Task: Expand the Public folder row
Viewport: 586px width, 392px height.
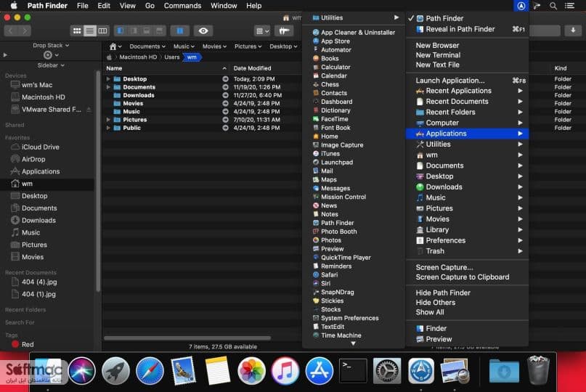Action: coord(108,128)
